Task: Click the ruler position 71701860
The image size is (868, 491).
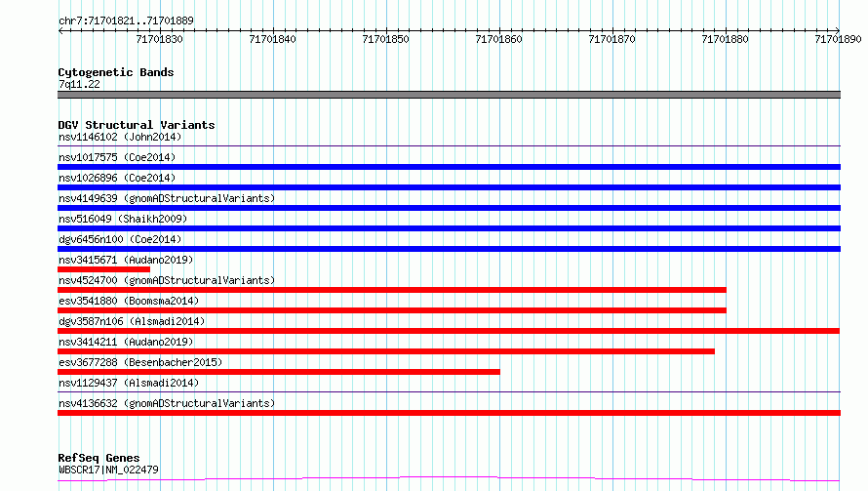Action: [x=498, y=39]
